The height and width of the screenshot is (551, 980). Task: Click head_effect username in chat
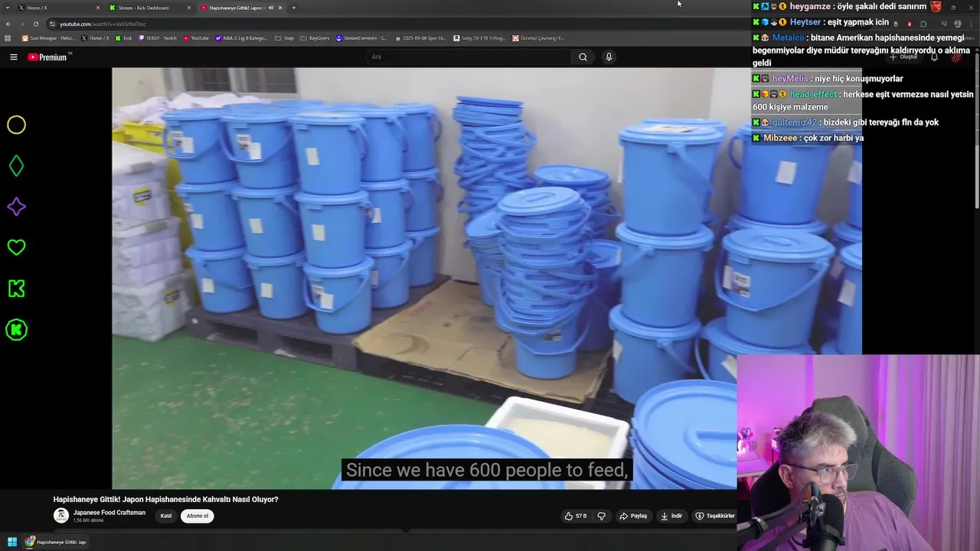[813, 94]
